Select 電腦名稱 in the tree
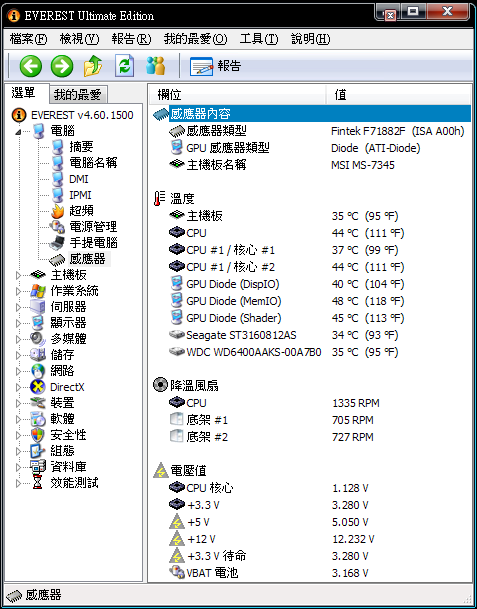 tap(93, 163)
